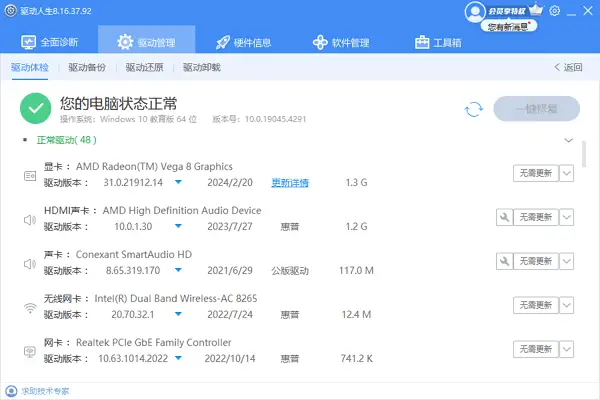Click the 更新详情 link
The width and height of the screenshot is (600, 400).
tap(290, 183)
